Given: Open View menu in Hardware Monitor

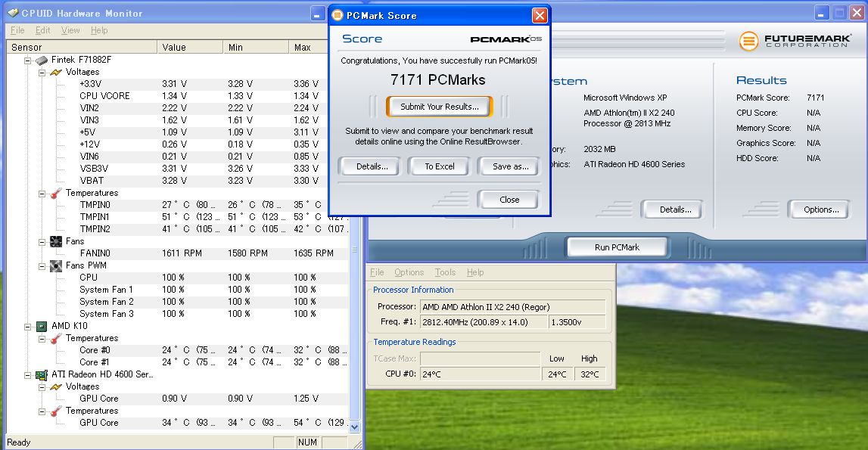Looking at the screenshot, I should click(x=70, y=30).
